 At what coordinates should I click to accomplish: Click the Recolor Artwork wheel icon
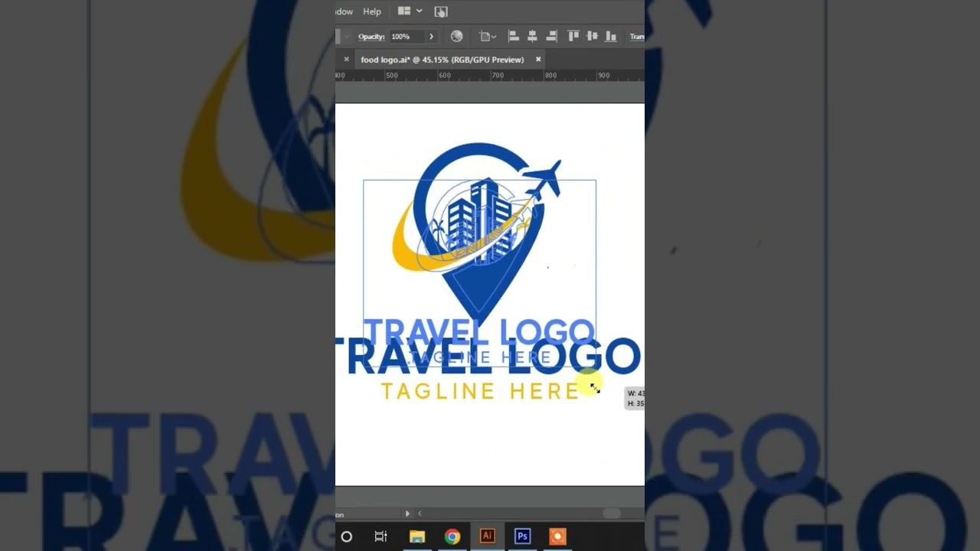(457, 36)
